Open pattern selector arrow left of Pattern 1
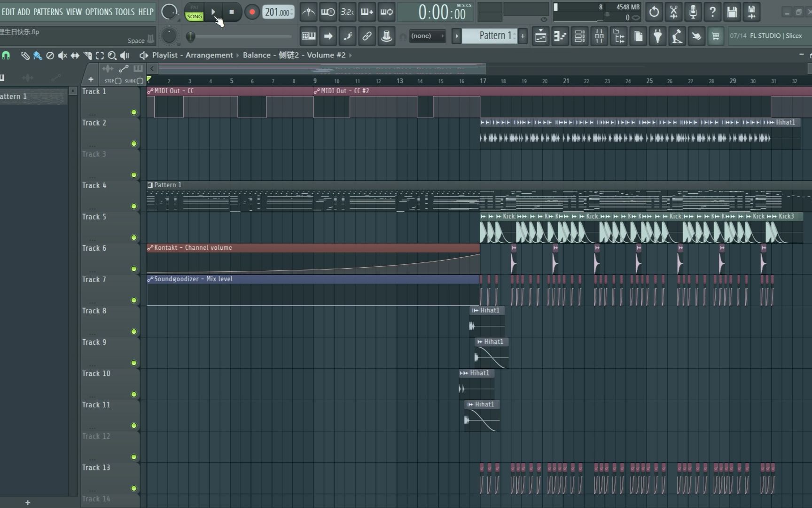Image resolution: width=812 pixels, height=508 pixels. (456, 36)
